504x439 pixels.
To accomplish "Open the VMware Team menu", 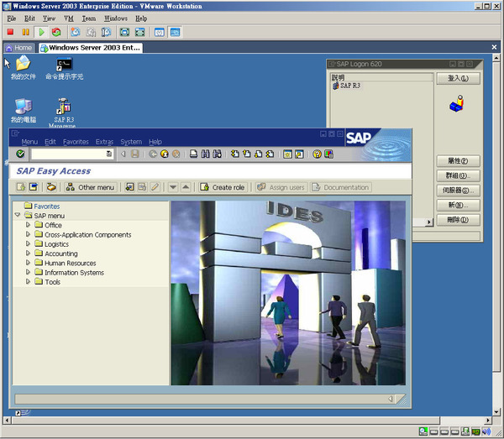I will [89, 18].
